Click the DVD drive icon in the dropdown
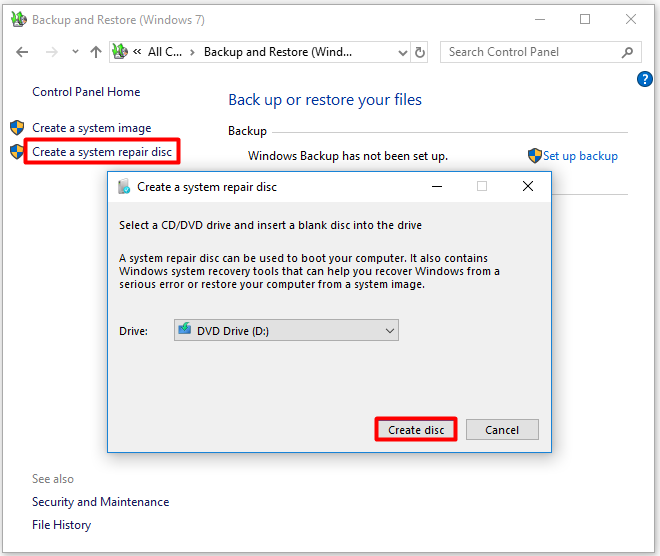Image resolution: width=660 pixels, height=556 pixels. click(x=185, y=328)
